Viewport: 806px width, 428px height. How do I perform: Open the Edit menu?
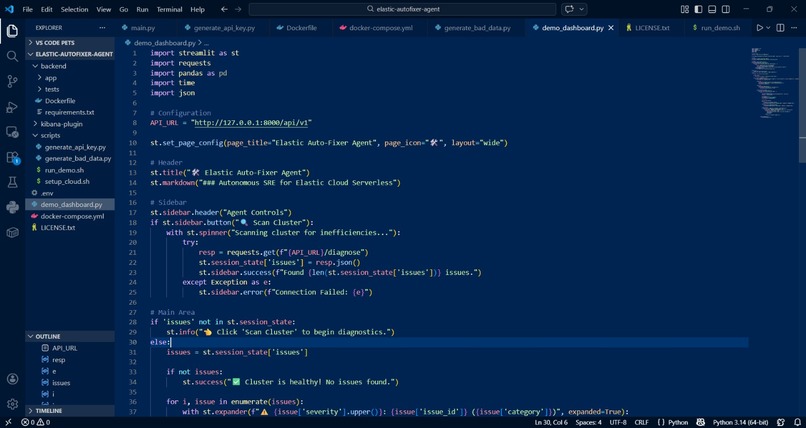point(47,9)
